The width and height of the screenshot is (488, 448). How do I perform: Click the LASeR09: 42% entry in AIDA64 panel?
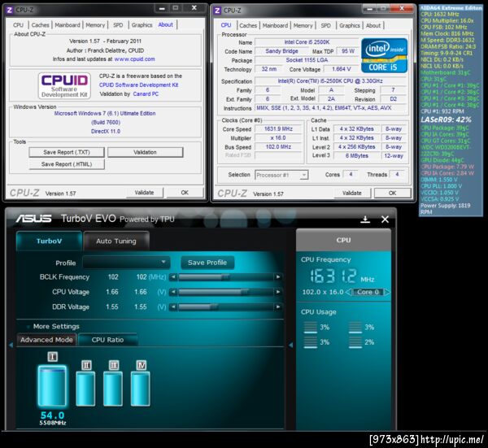tap(446, 120)
